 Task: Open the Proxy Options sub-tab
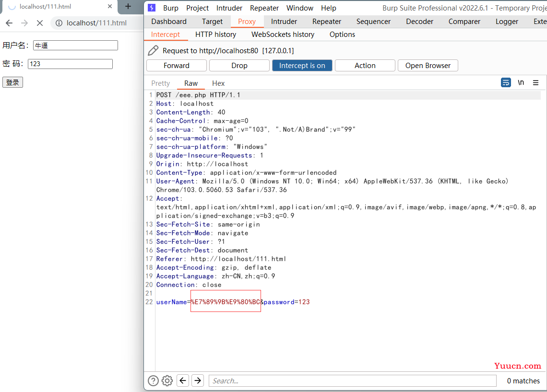point(342,35)
